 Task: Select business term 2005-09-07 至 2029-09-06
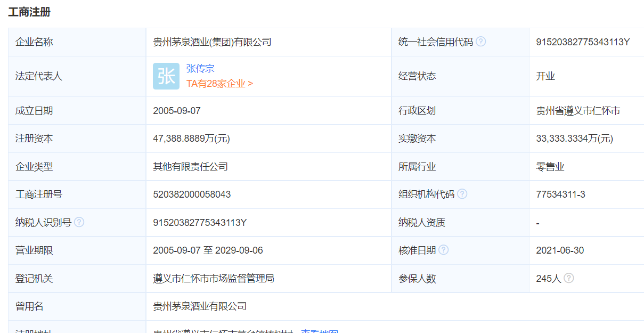(x=208, y=250)
